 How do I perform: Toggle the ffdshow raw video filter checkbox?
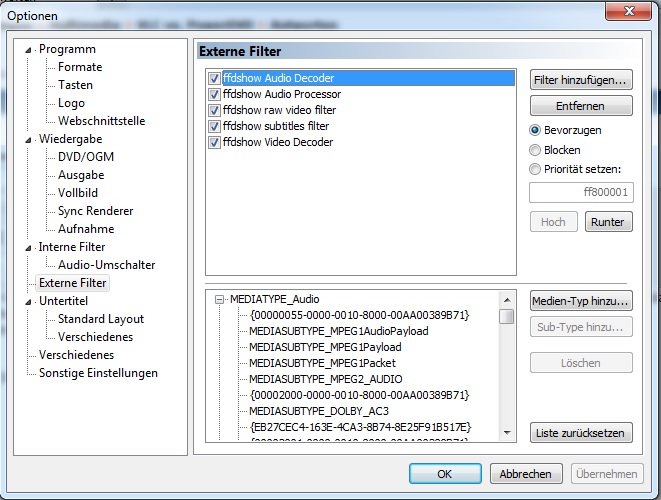(x=214, y=110)
